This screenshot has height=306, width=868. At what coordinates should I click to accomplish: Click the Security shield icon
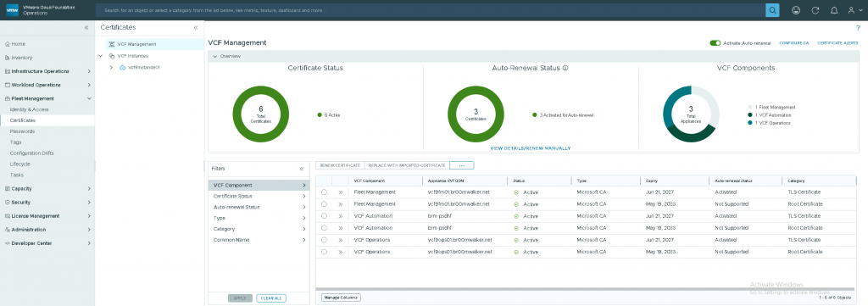click(7, 203)
